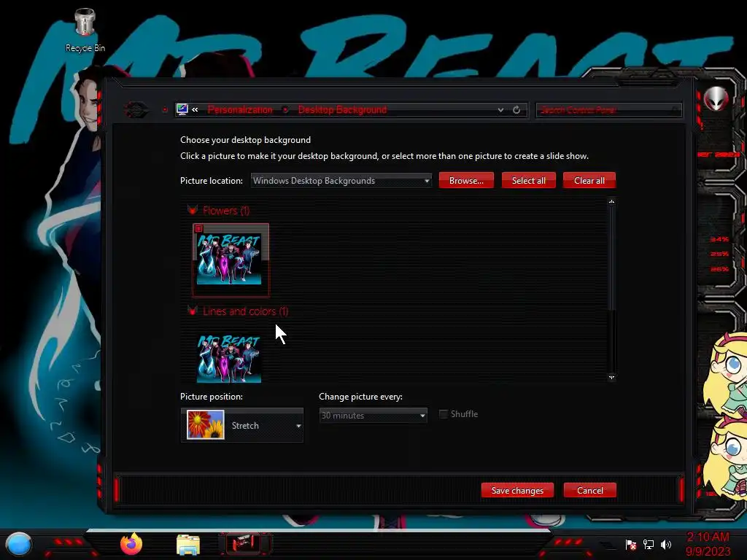This screenshot has width=747, height=560.
Task: Open the Recycle Bin desktop icon
Action: [x=85, y=30]
